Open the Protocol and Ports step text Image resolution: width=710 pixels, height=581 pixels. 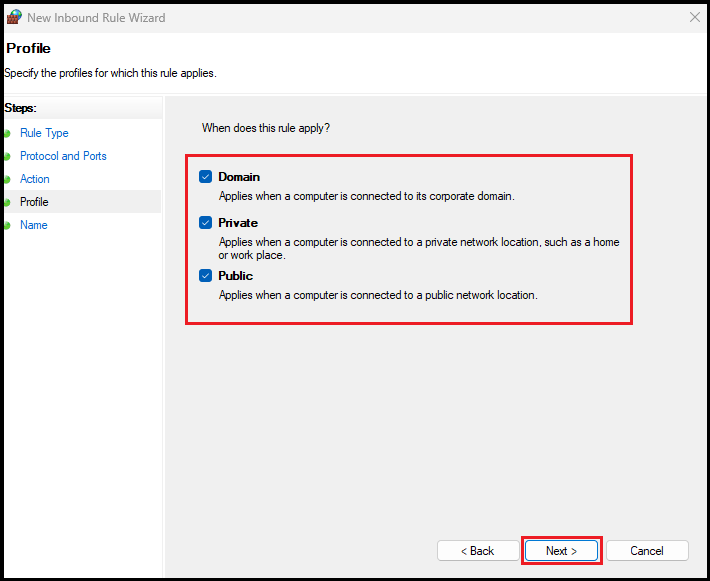point(63,156)
